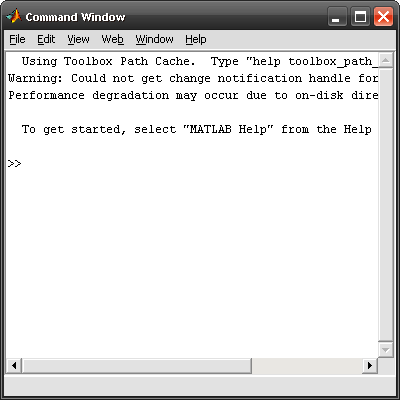Open the Edit menu
The width and height of the screenshot is (400, 400).
(x=46, y=39)
